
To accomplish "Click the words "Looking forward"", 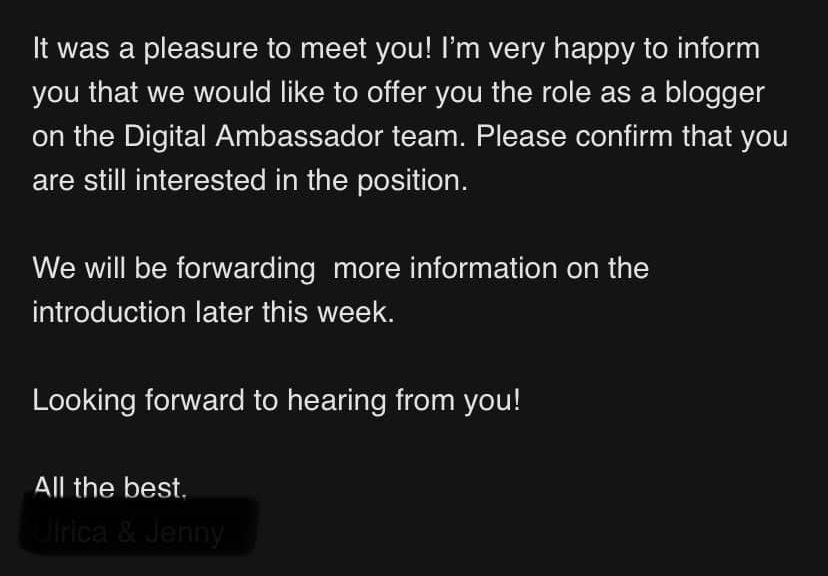I will coord(138,401).
